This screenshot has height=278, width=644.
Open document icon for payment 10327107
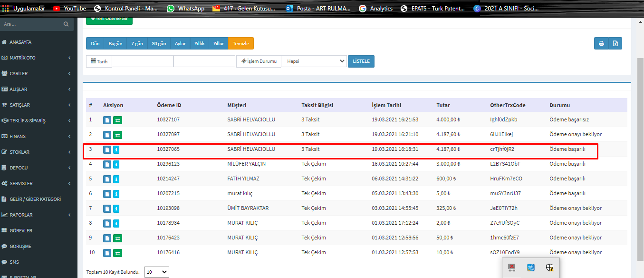(x=107, y=120)
